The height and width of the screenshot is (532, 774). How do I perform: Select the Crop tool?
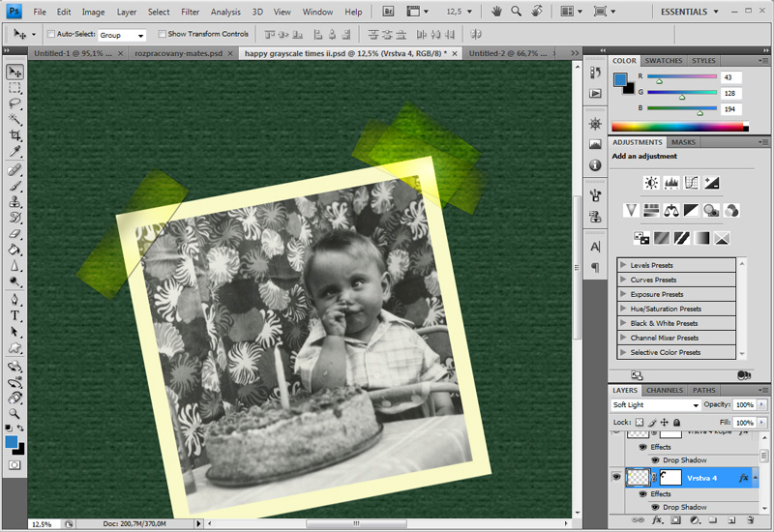pyautogui.click(x=15, y=135)
